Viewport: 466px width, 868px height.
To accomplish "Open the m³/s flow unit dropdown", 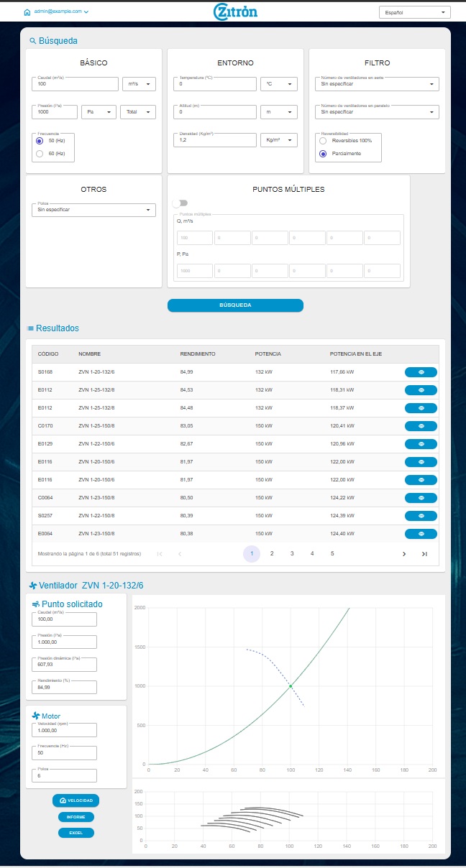I will (x=140, y=84).
